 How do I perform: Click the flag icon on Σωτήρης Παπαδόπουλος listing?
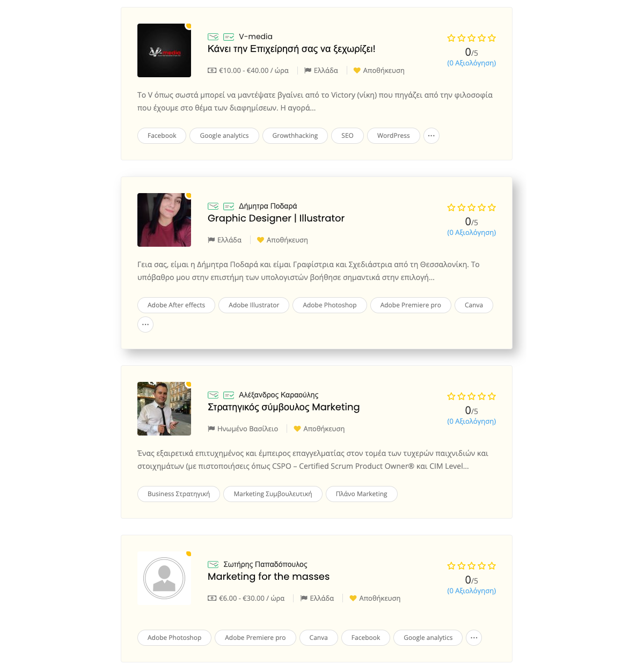304,598
